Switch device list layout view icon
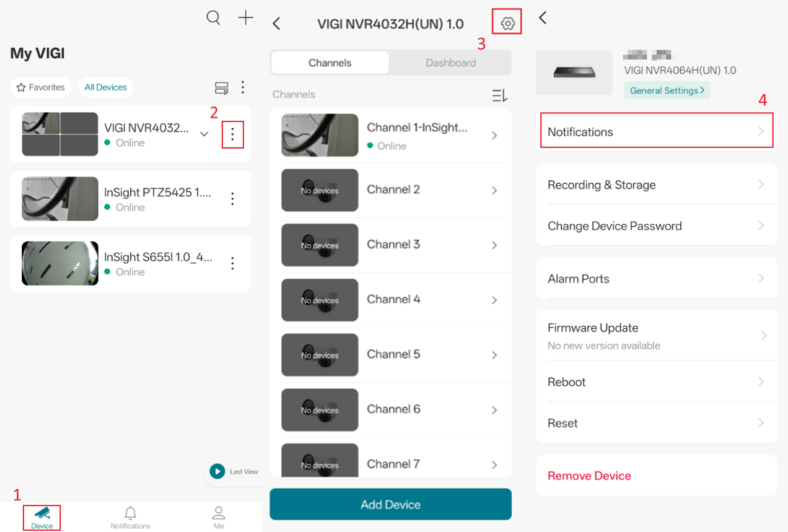This screenshot has height=532, width=788. [221, 88]
